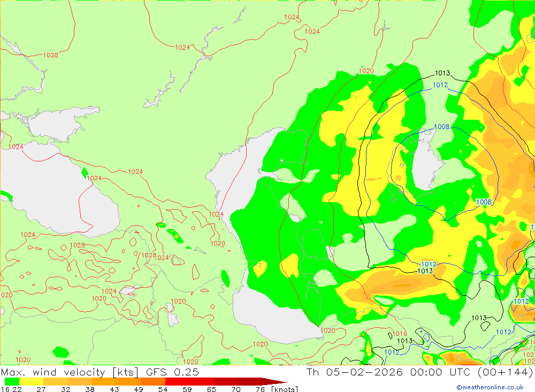Viewport: 535px width, 392px height.
Task: Click the yellow 22-27 knots legend swatch
Action: click(32, 381)
